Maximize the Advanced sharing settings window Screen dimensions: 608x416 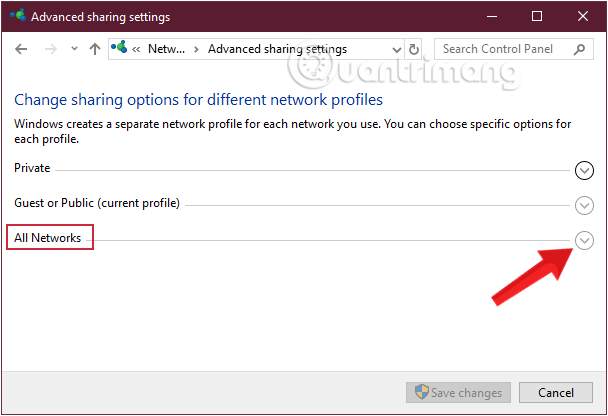[x=537, y=17]
